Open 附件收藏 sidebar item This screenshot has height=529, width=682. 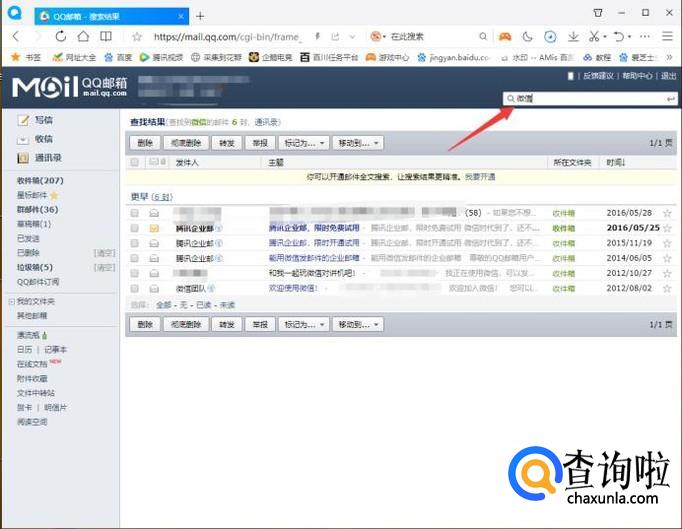point(32,378)
